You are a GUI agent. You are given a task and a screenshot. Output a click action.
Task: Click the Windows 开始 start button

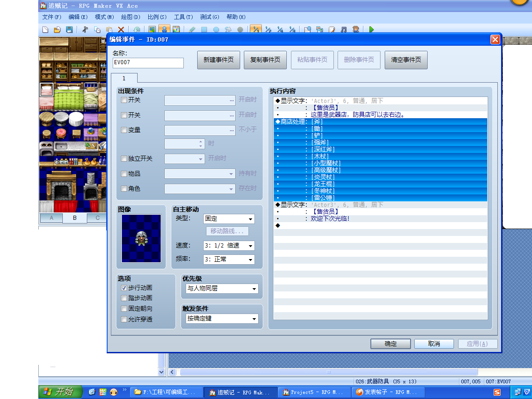coord(60,392)
